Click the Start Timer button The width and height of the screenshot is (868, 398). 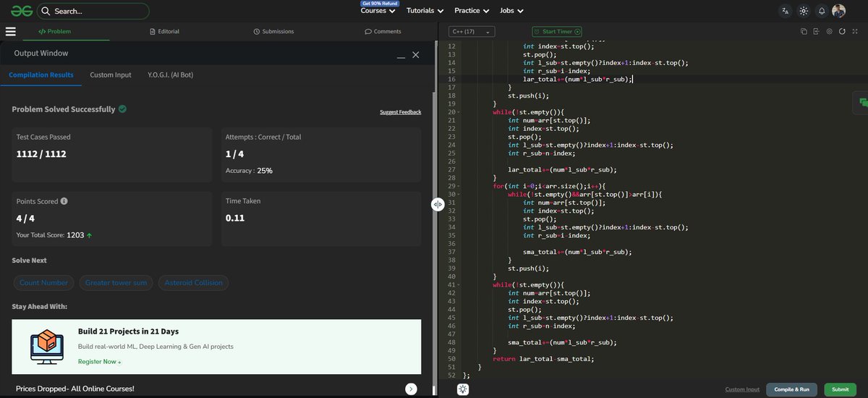pyautogui.click(x=557, y=32)
